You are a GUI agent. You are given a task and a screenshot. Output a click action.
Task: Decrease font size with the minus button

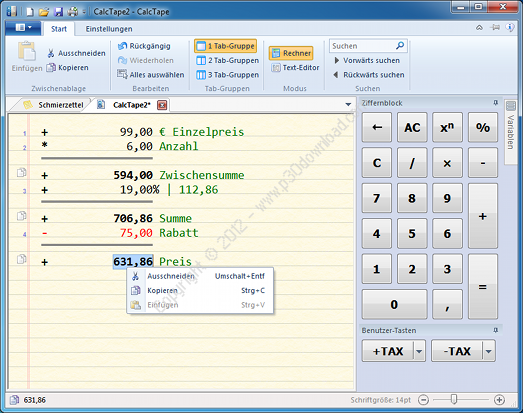tap(423, 400)
